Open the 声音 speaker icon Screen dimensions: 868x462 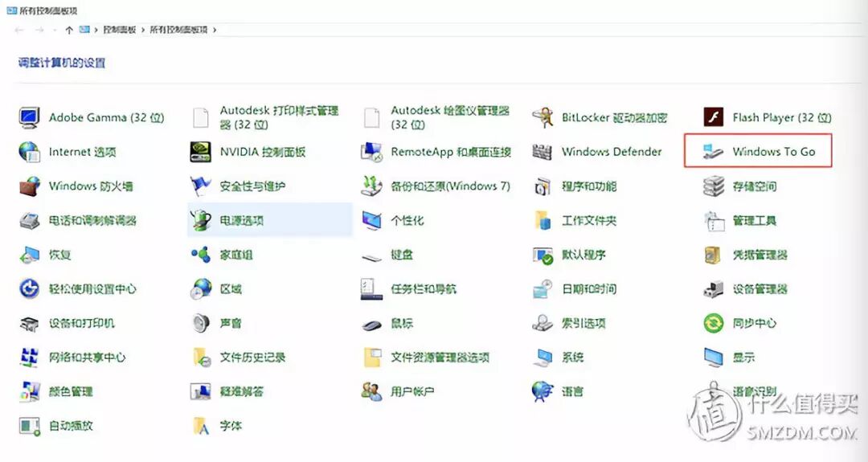(x=200, y=323)
